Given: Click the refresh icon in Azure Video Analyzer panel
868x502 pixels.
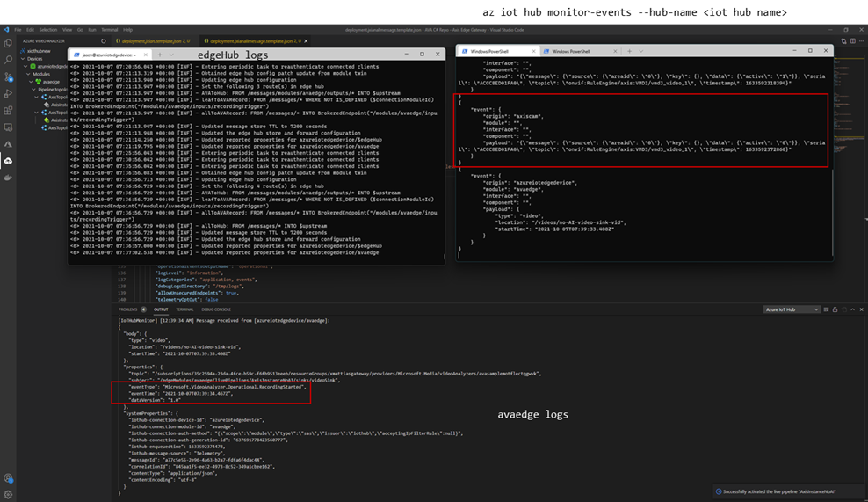Looking at the screenshot, I should point(103,41).
